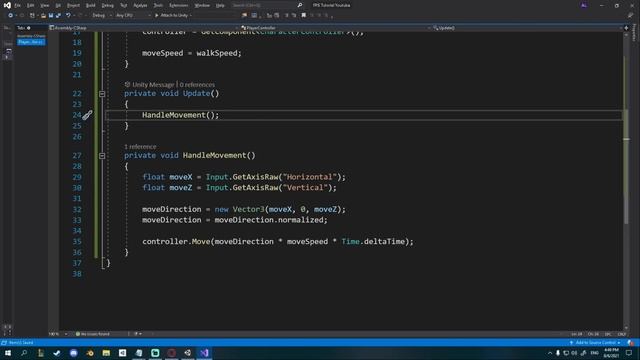Click the 1 reference CodeLens link

140,147
